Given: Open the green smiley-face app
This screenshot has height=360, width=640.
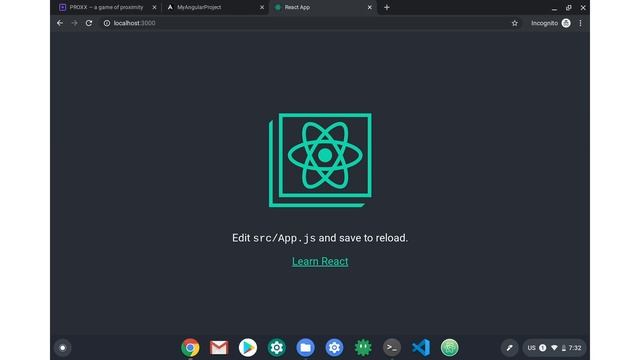Looking at the screenshot, I should (x=363, y=348).
